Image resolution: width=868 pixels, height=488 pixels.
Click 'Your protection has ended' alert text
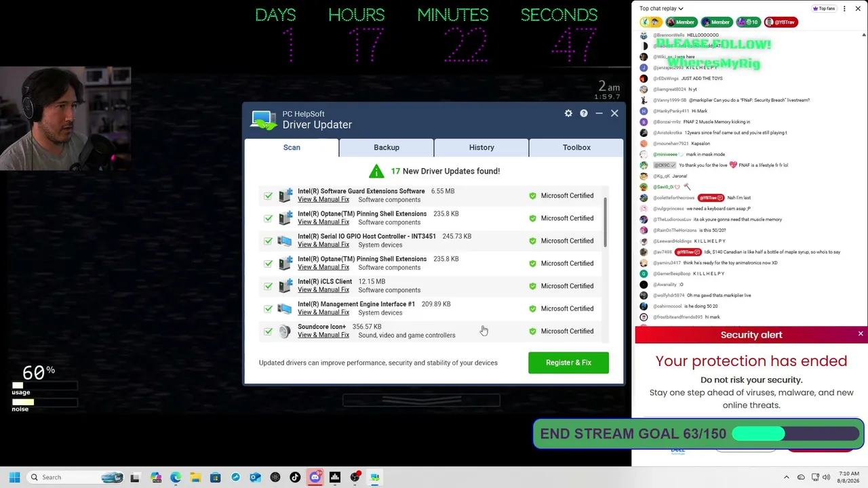[x=751, y=361]
